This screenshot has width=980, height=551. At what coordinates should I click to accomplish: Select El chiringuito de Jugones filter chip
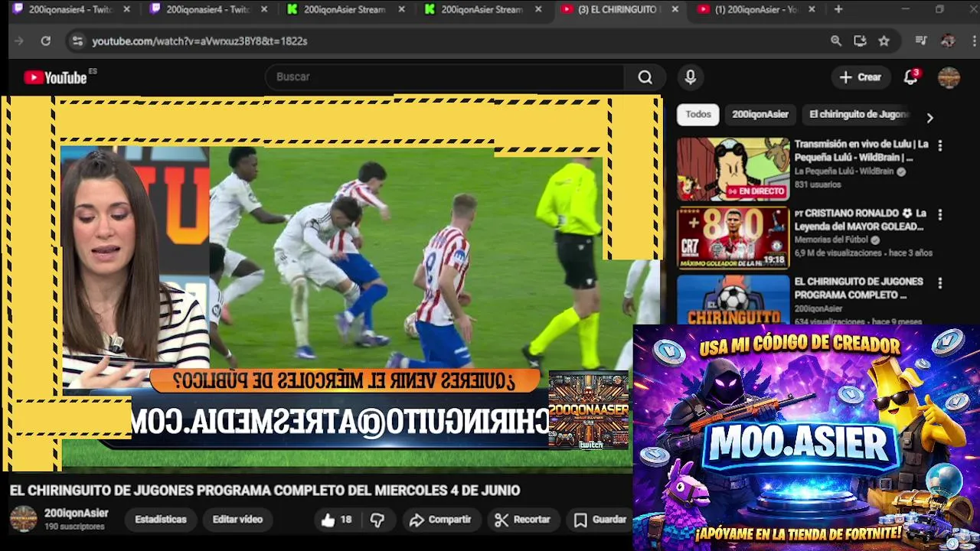click(858, 115)
